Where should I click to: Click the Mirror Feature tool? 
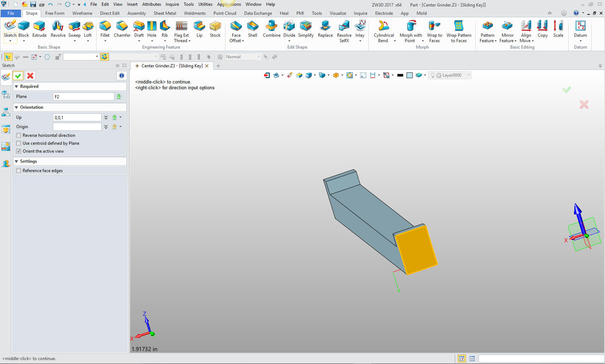507,31
